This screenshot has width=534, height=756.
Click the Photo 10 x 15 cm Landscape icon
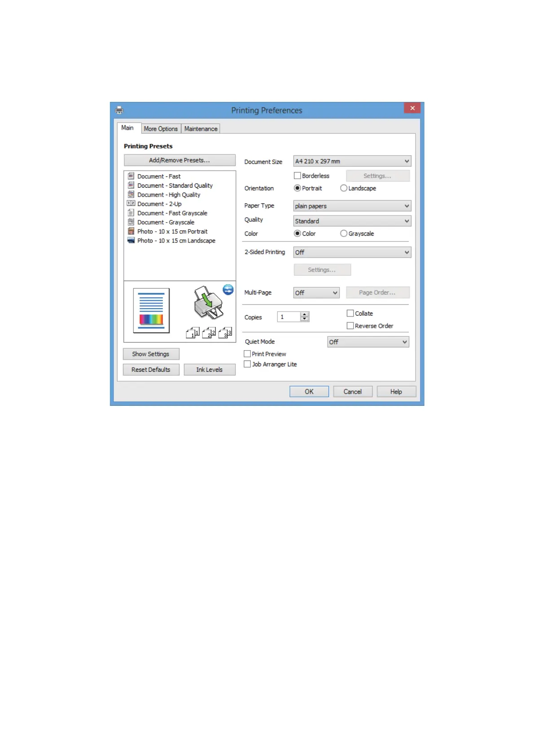point(131,240)
